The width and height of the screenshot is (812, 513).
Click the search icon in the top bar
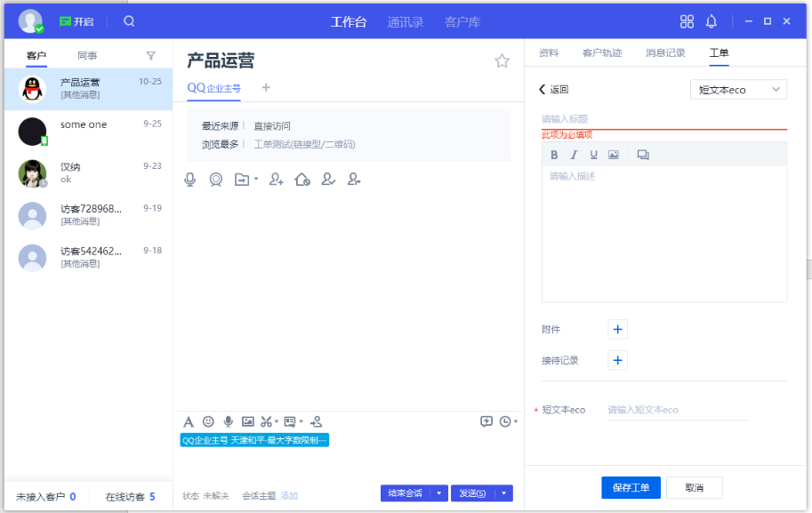pos(130,21)
